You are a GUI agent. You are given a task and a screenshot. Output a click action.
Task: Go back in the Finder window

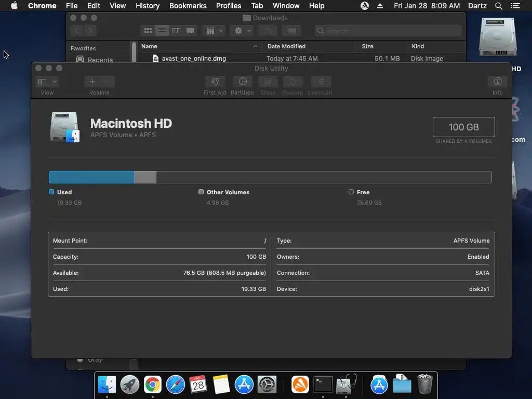(x=77, y=31)
